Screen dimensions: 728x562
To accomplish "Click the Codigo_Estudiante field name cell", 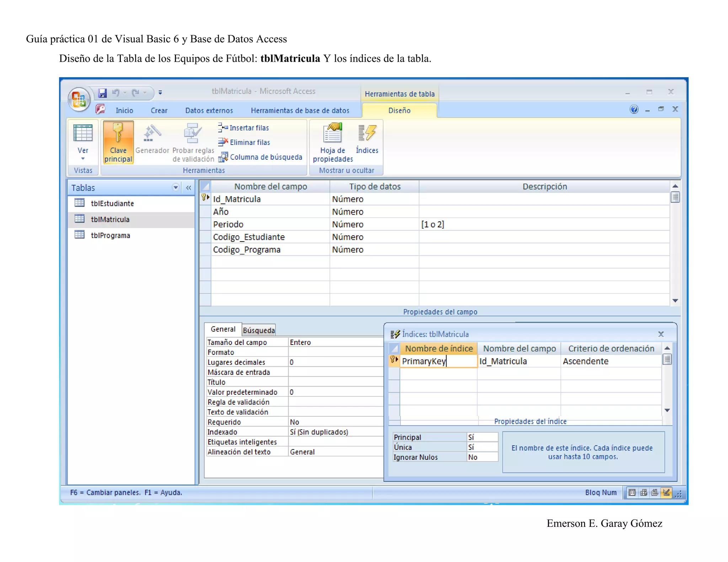I will pyautogui.click(x=270, y=237).
